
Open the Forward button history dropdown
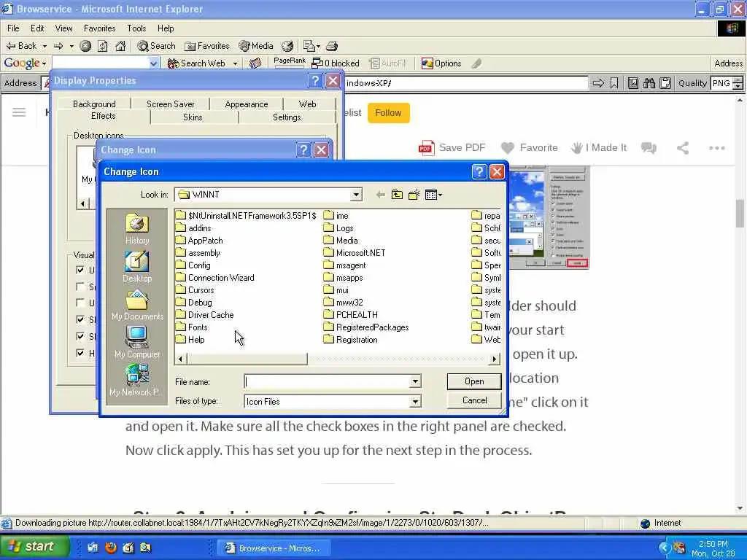pyautogui.click(x=71, y=46)
